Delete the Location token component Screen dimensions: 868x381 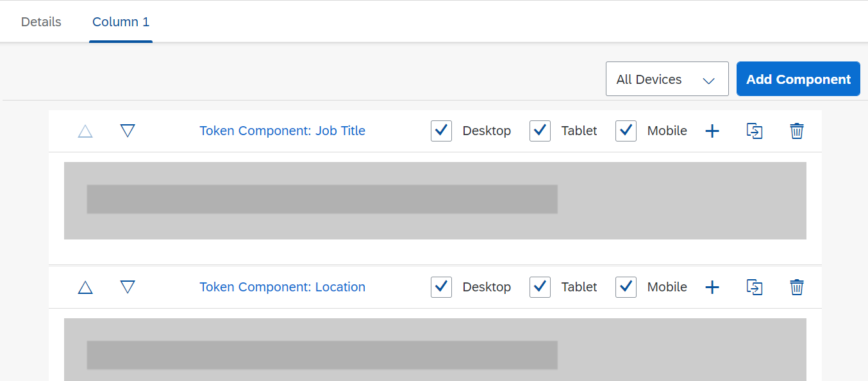coord(797,288)
